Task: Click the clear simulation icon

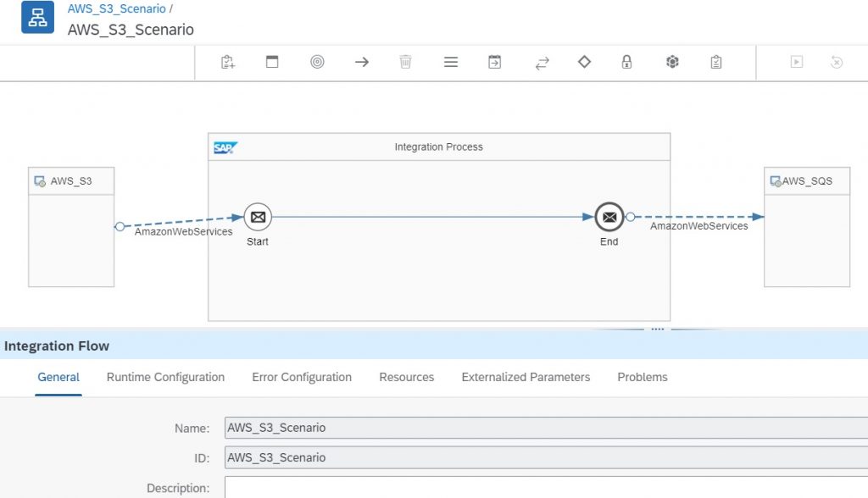Action: point(837,62)
